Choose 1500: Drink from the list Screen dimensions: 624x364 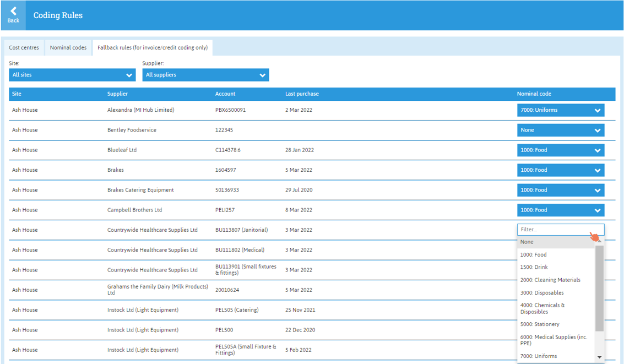(556, 267)
